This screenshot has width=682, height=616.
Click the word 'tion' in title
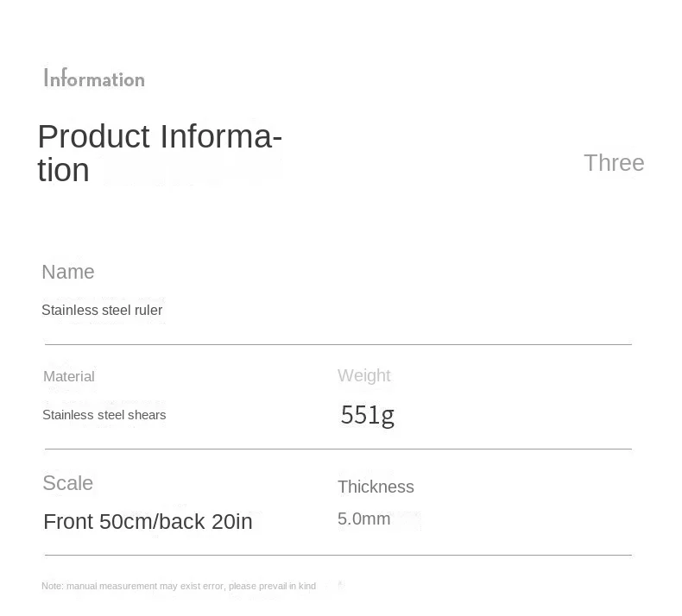[64, 170]
